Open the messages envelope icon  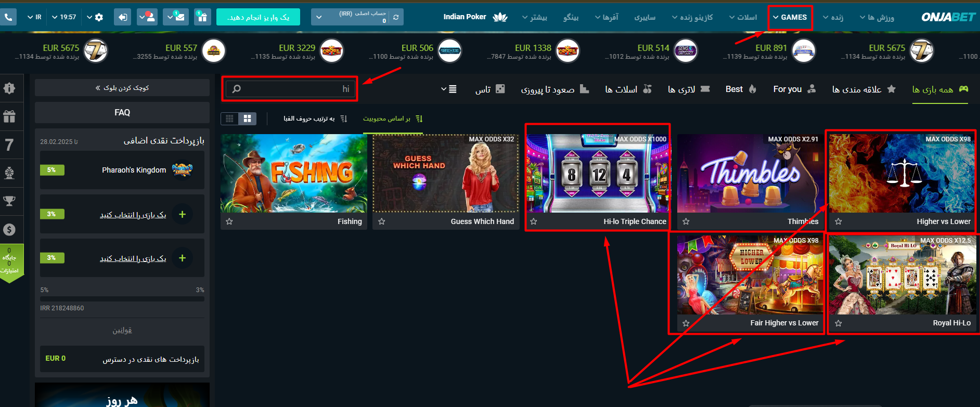[x=175, y=17]
